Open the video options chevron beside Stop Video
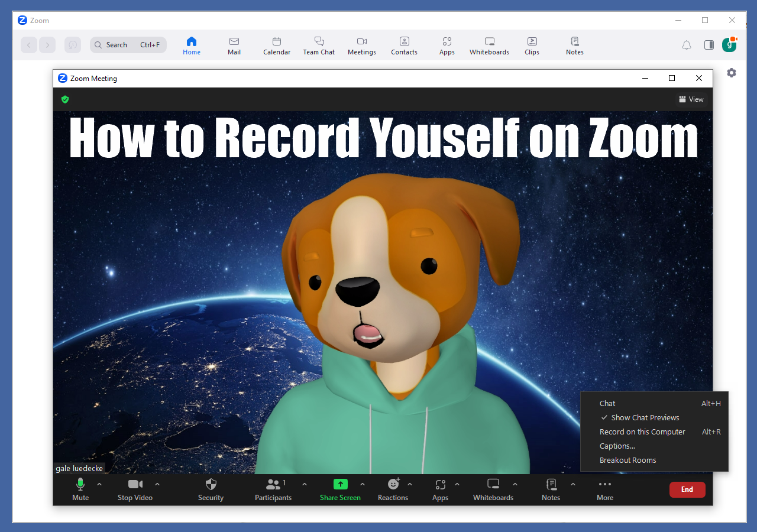The image size is (757, 532). coord(157,483)
